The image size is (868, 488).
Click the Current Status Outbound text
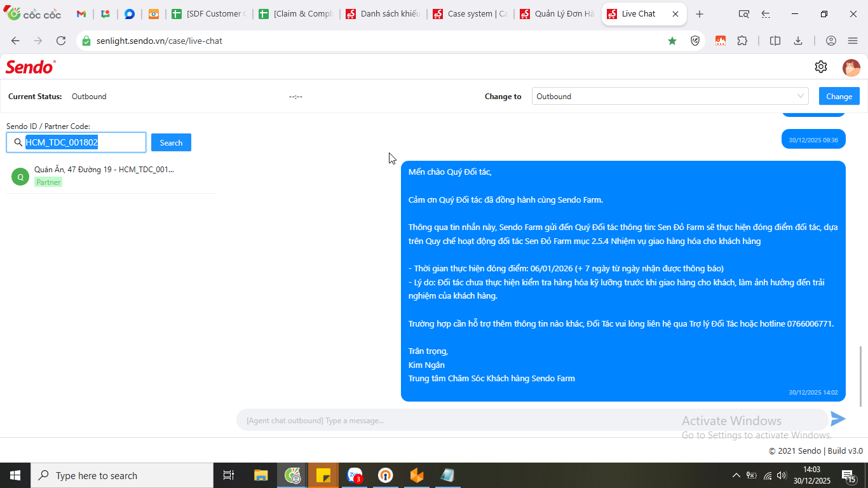89,97
